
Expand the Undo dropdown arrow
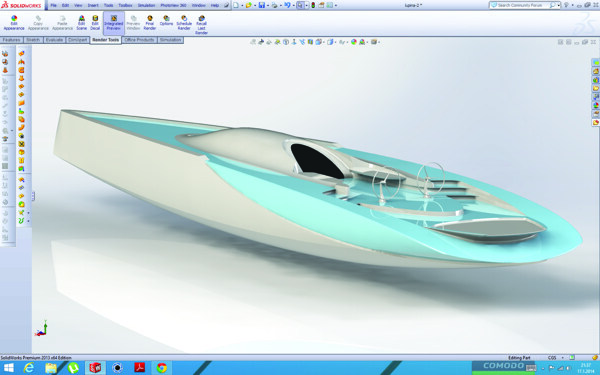pyautogui.click(x=293, y=6)
